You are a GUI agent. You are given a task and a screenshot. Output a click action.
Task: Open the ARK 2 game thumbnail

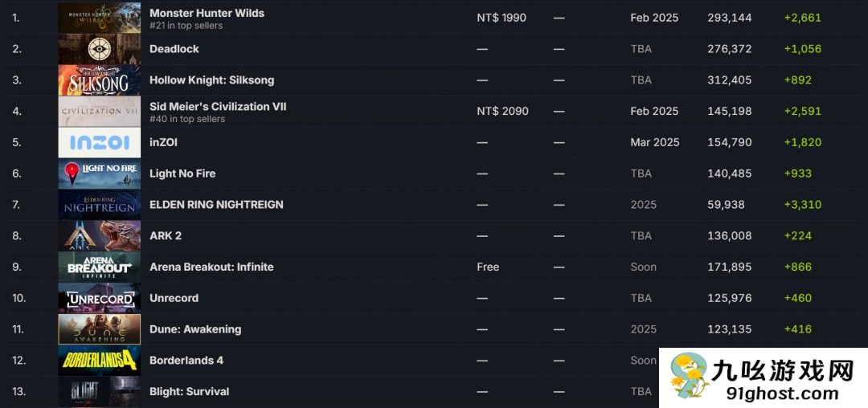[99, 236]
